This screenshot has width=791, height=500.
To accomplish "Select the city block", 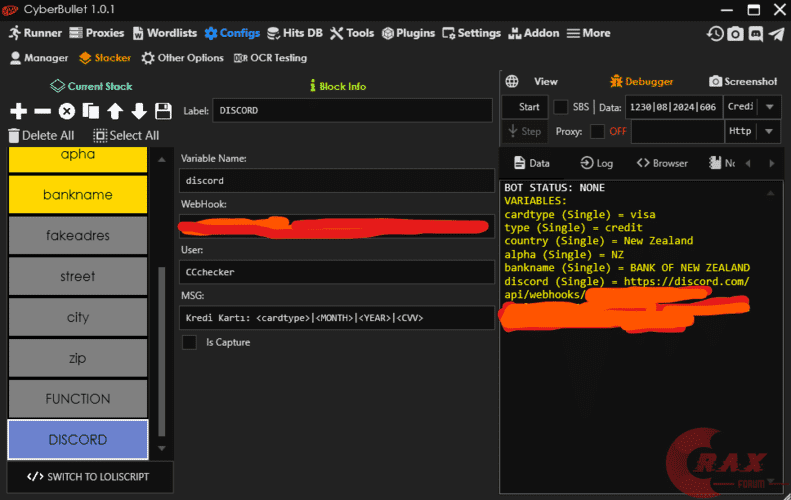I will (78, 317).
